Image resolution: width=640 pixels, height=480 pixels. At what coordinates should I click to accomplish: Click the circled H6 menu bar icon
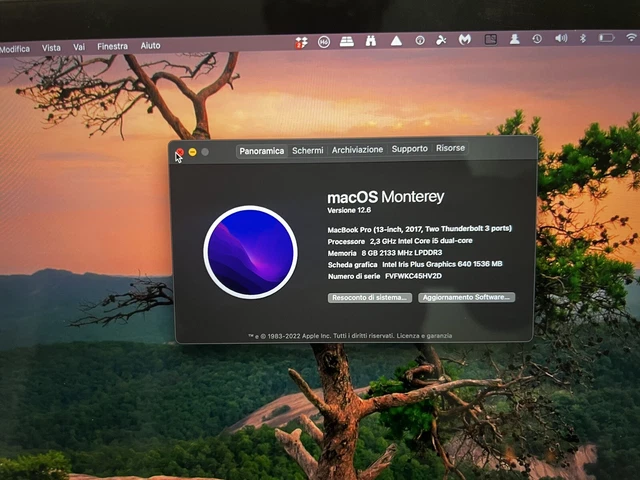[x=324, y=42]
